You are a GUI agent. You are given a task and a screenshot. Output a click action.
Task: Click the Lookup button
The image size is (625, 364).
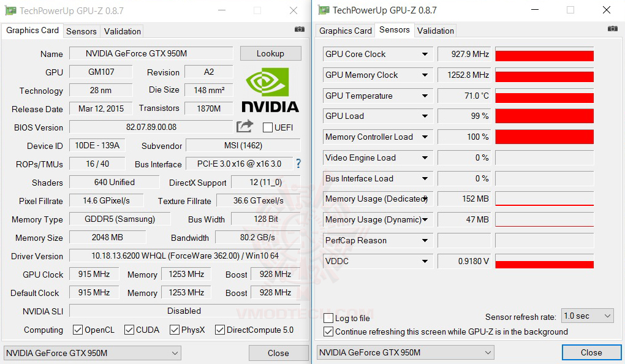pos(270,53)
